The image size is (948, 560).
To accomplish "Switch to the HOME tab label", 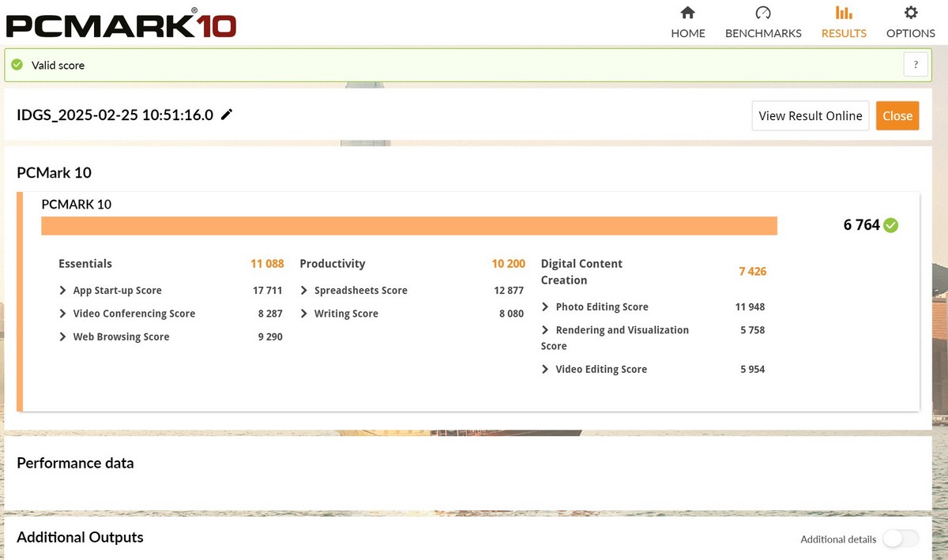I will (x=688, y=33).
